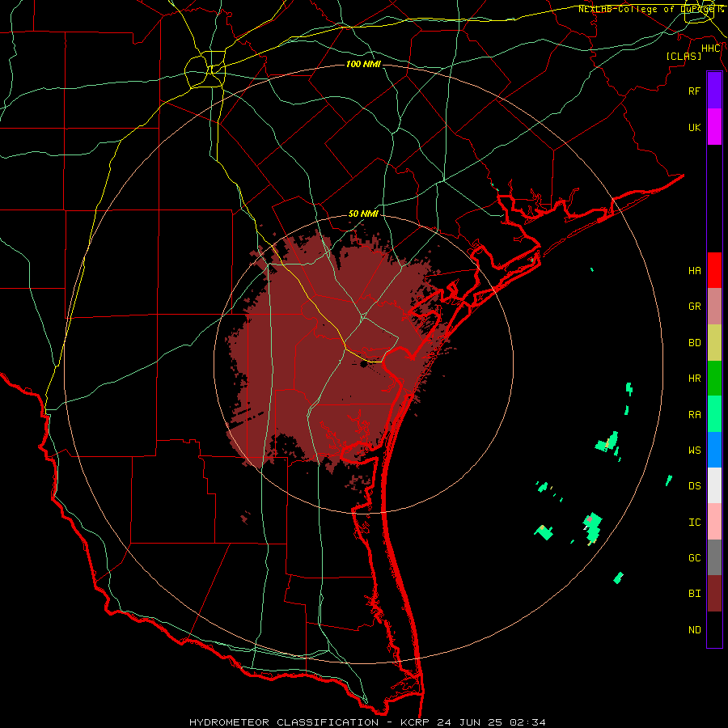Pick the light green RA legend swatch
This screenshot has width=728, height=728.
pos(714,414)
